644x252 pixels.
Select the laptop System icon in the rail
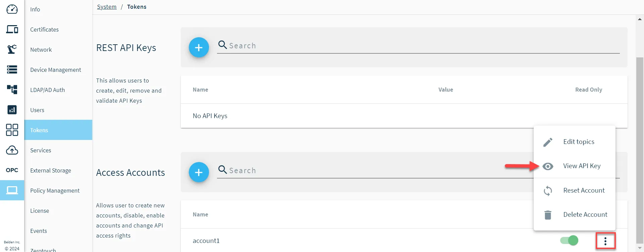click(x=12, y=190)
